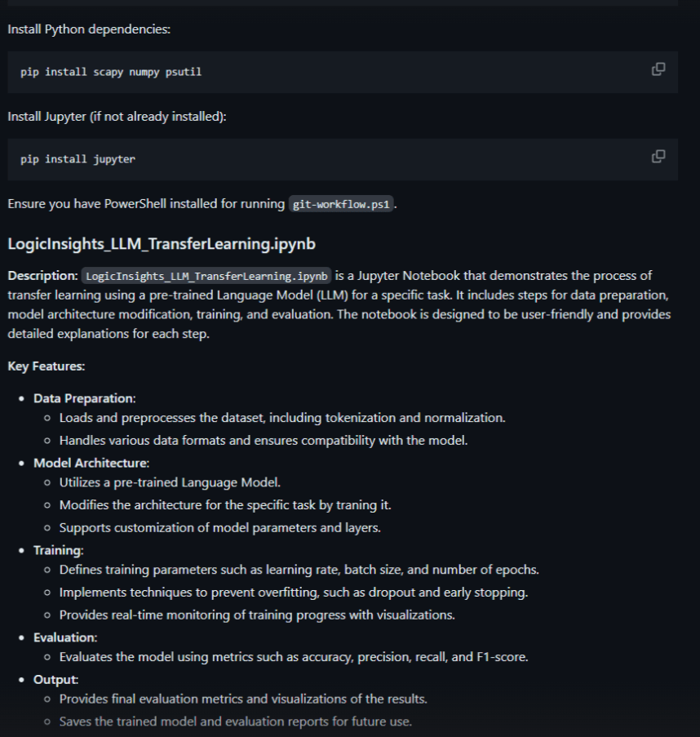Click the Description bold label
The height and width of the screenshot is (737, 700).
point(42,276)
